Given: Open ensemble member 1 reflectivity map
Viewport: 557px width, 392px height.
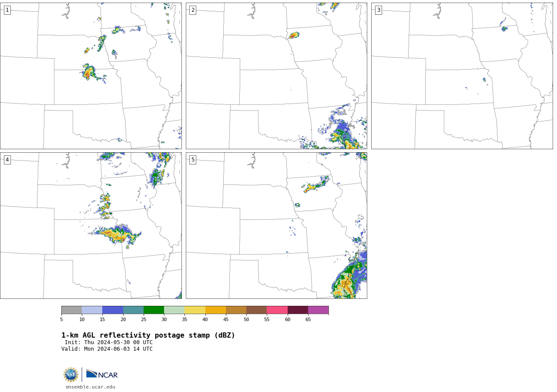Looking at the screenshot, I should point(91,76).
